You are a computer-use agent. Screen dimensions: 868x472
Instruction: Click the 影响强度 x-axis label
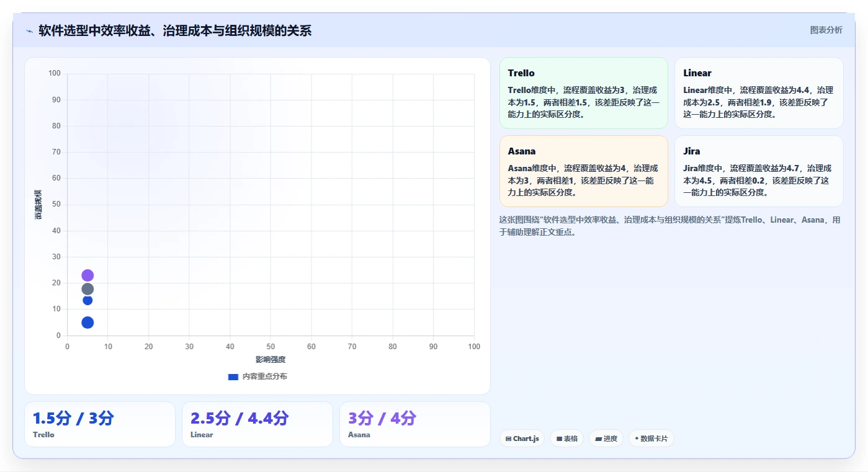coord(271,360)
